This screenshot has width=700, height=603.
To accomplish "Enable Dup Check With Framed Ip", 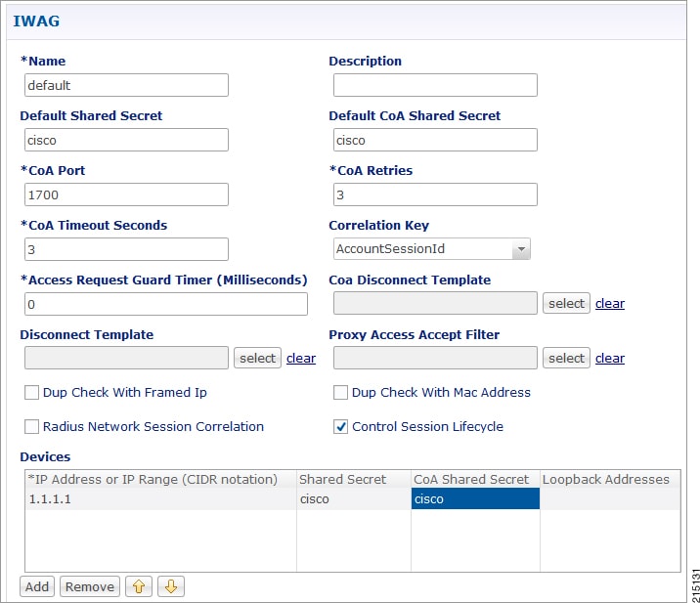I will (x=31, y=392).
